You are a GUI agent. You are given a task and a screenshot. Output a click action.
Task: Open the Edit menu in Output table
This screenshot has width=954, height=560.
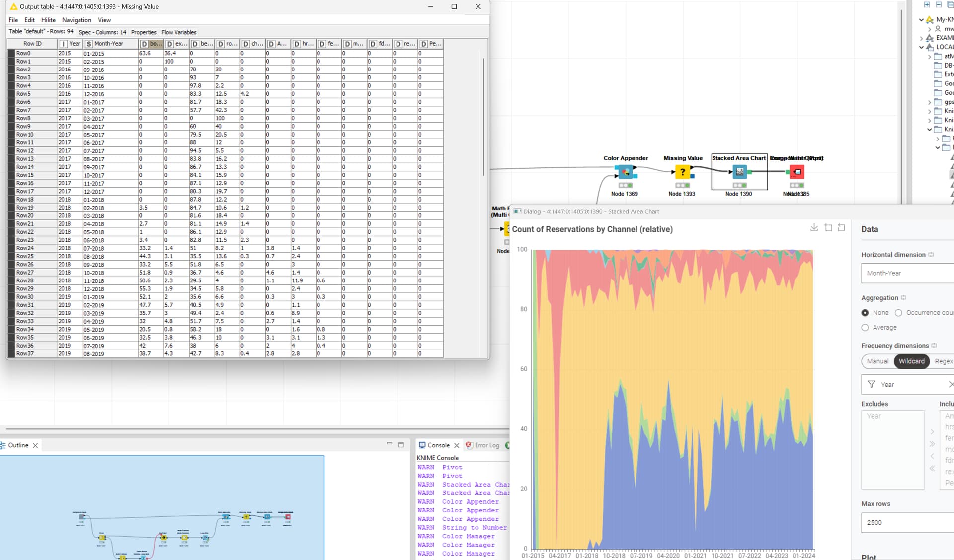pyautogui.click(x=30, y=20)
